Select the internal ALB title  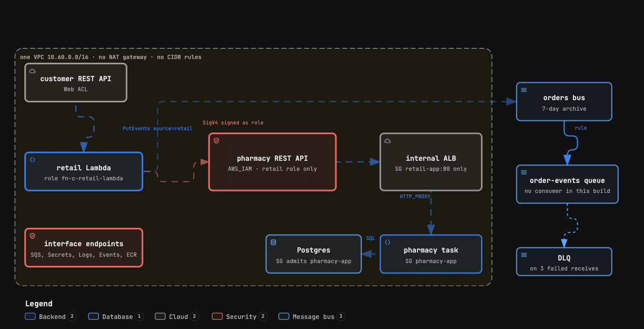[x=431, y=158]
